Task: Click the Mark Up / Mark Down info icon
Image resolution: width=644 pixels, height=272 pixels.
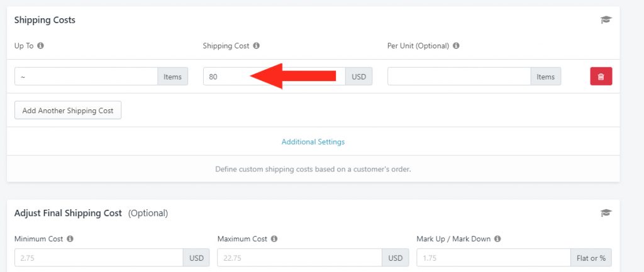Action: 497,238
